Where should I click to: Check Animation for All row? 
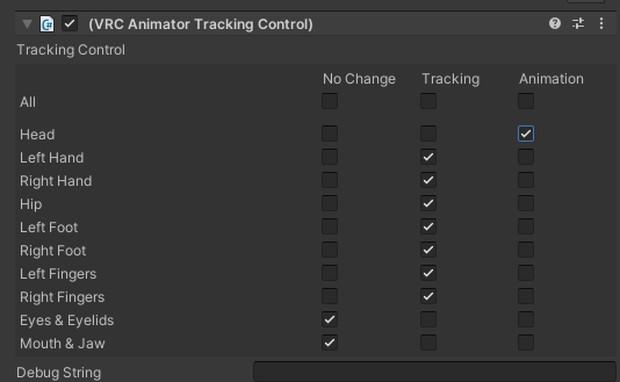(526, 101)
